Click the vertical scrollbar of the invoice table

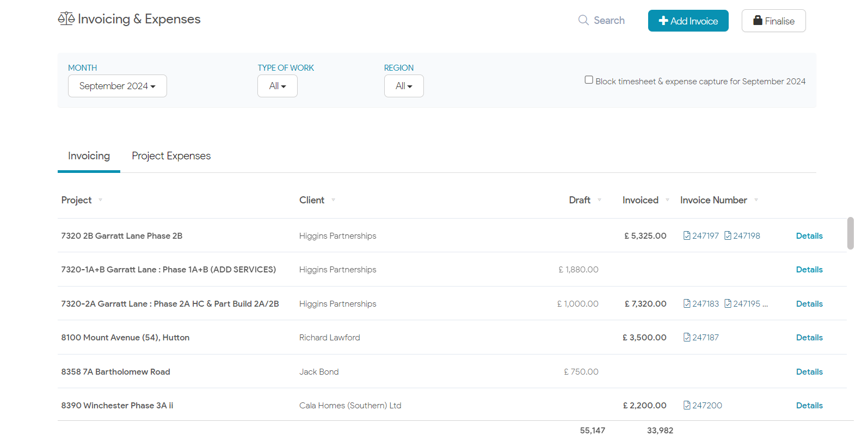coord(850,233)
